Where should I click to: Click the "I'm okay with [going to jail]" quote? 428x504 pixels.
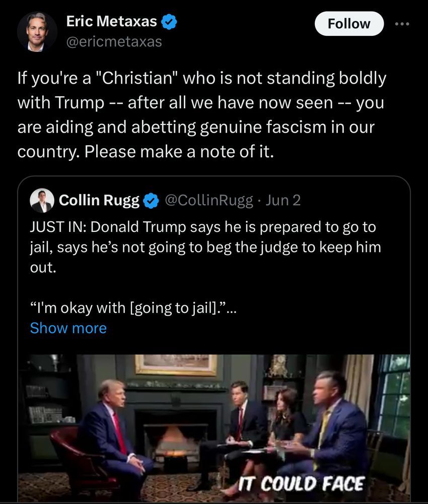coord(132,308)
